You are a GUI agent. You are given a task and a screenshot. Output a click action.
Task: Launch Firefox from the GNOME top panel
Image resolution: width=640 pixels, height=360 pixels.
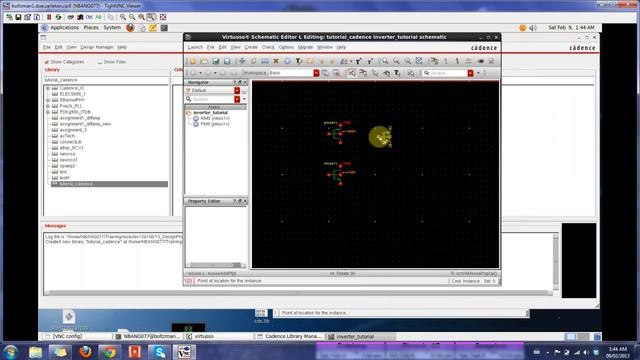(x=130, y=28)
